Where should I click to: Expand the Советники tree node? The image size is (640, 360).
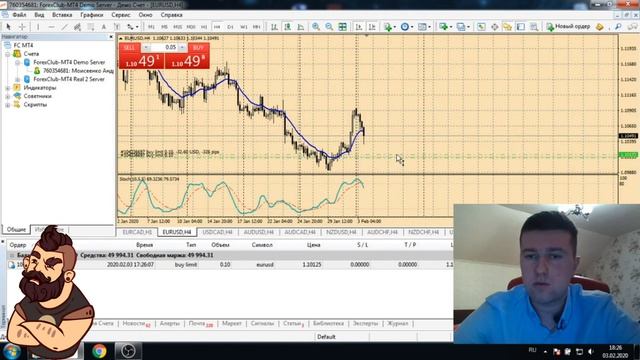click(7, 96)
